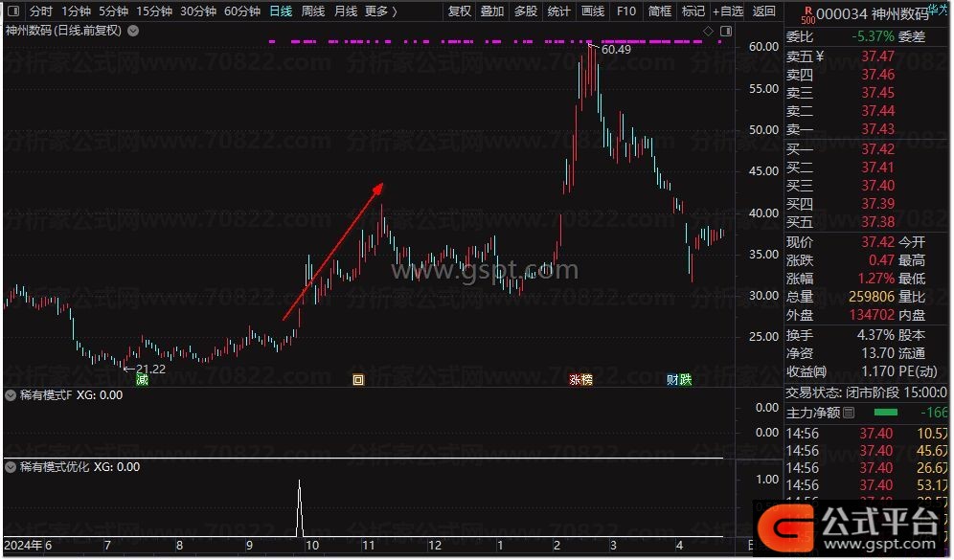Screen dimensions: 954x560
Task: Click the 外盘 value 134702
Action: coord(872,315)
